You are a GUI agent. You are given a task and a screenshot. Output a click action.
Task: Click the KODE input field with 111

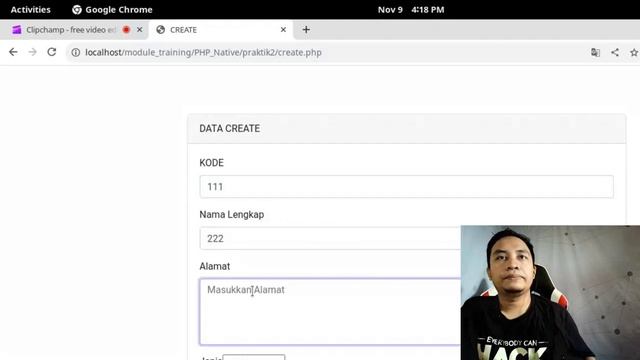pos(407,187)
